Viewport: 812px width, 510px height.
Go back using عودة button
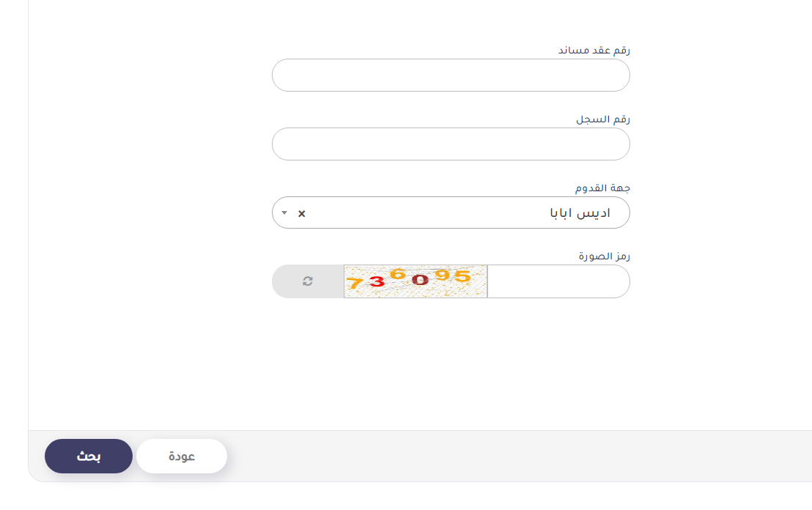coord(182,457)
